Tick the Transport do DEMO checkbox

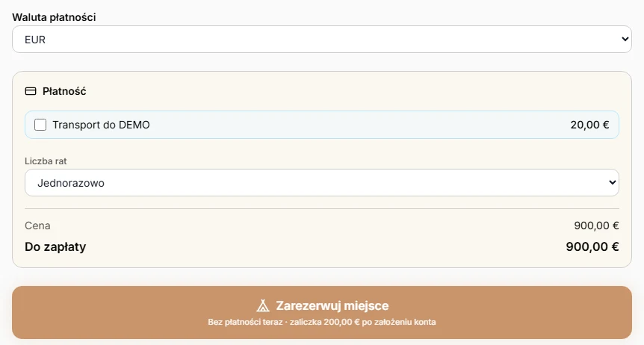tap(40, 125)
